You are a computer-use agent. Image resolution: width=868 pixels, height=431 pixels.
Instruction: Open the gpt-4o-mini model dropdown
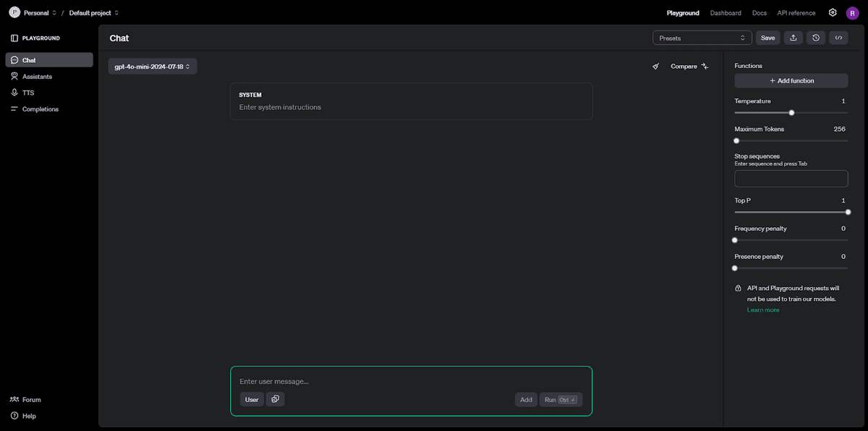pyautogui.click(x=153, y=67)
